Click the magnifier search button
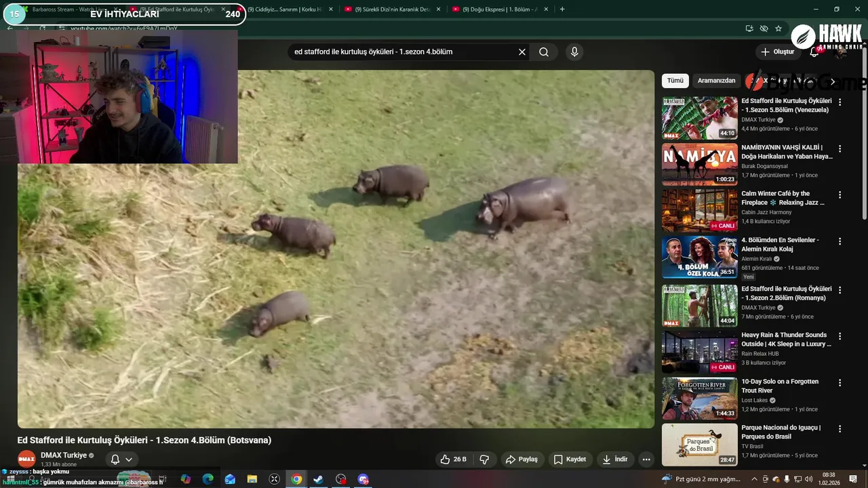This screenshot has height=488, width=868. (x=544, y=52)
